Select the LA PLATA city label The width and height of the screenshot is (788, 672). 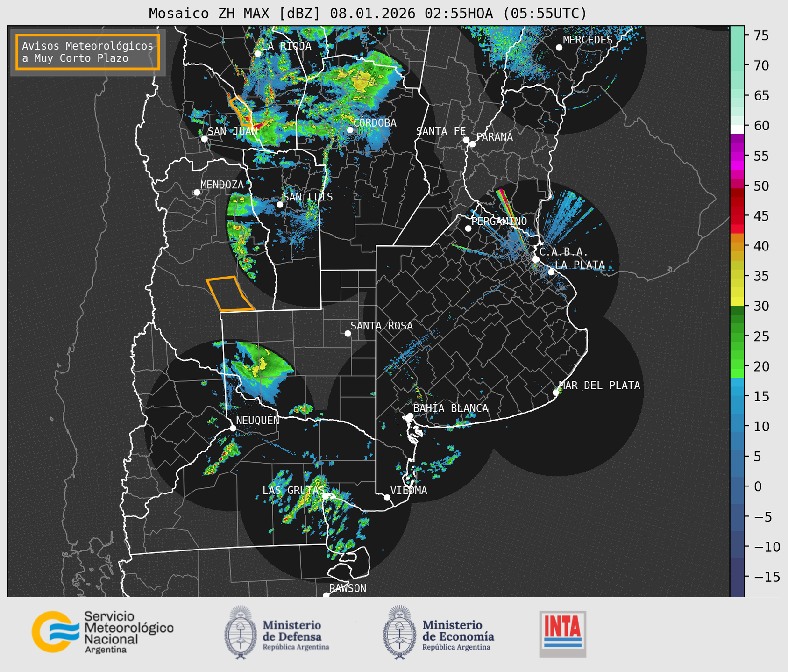(x=580, y=265)
